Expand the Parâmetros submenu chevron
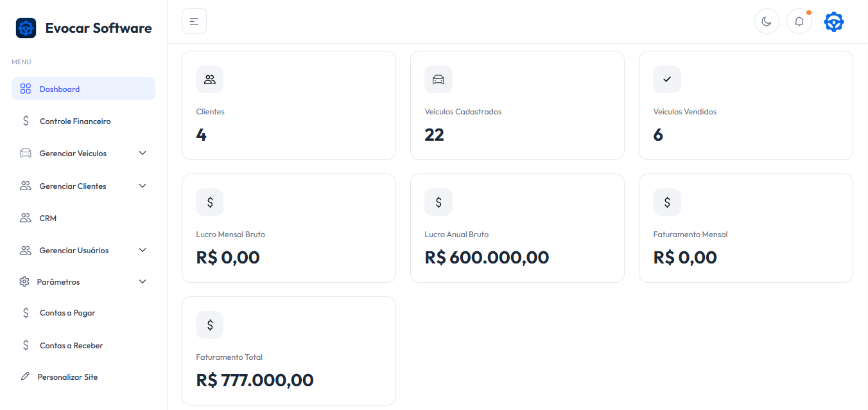 click(x=143, y=281)
